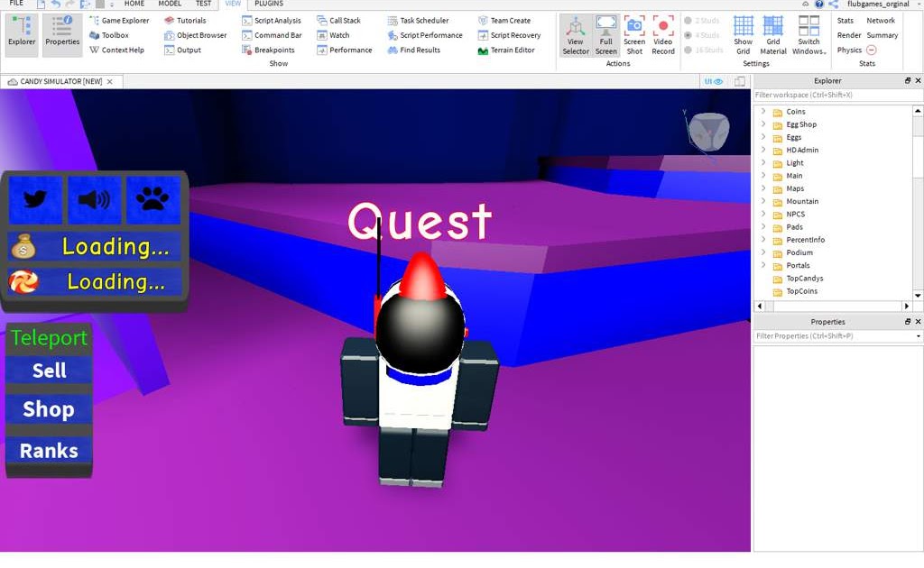Open Task Scheduler
The height and width of the screenshot is (568, 924).
click(418, 21)
